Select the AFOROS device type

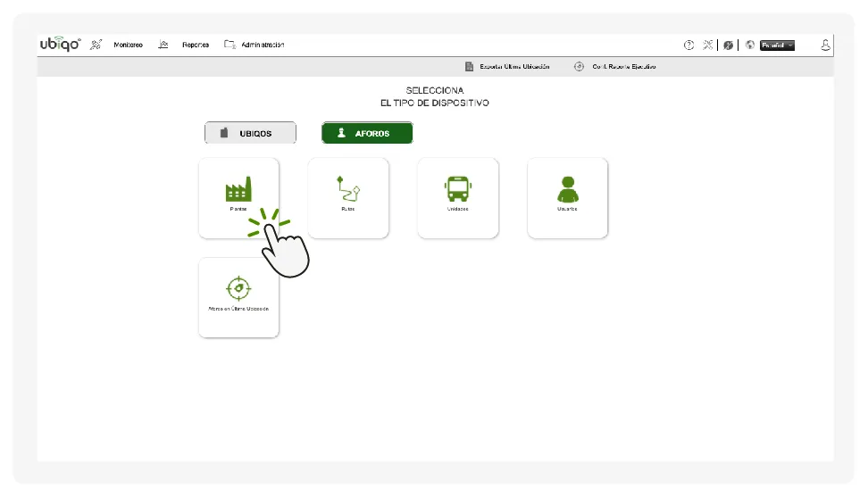(367, 133)
